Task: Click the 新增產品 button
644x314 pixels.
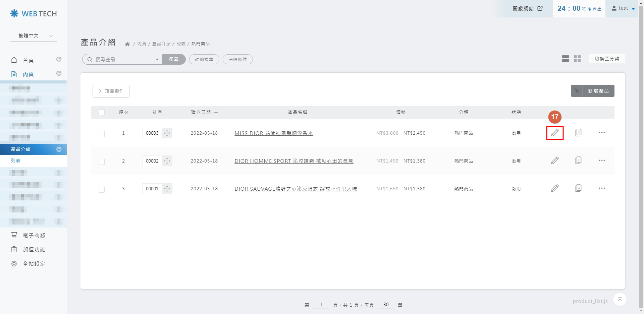Action: [x=598, y=91]
